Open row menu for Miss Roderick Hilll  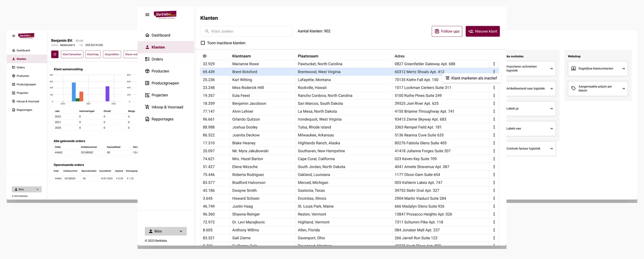tap(494, 88)
